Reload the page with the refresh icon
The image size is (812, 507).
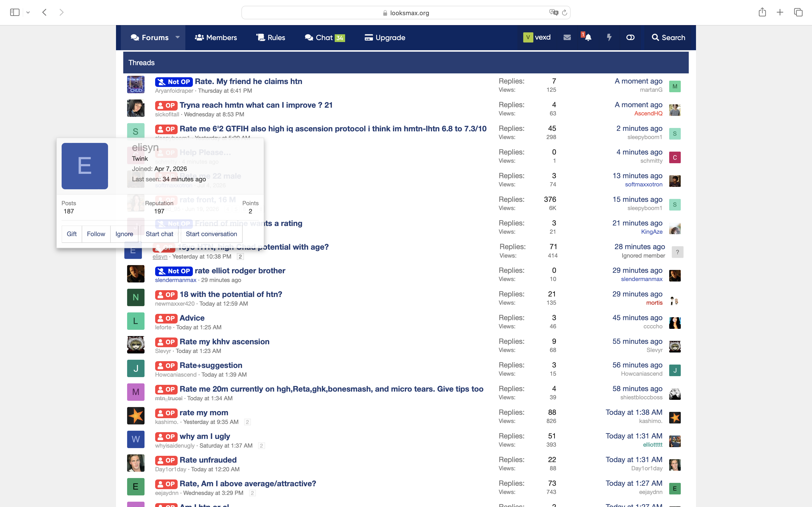point(564,13)
